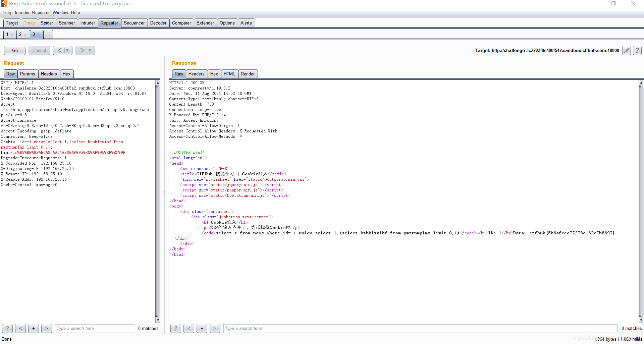Click the Cancel button
Image resolution: width=644 pixels, height=344 pixels.
point(39,50)
